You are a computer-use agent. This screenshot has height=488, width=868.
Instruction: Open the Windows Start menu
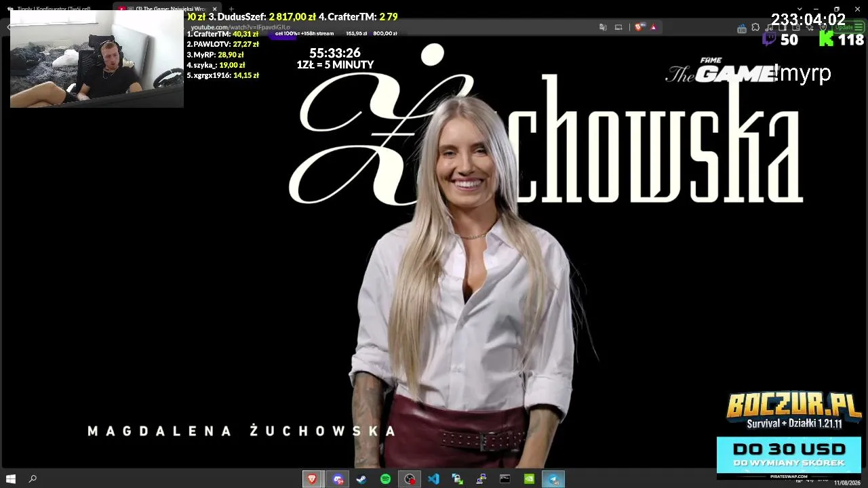11,479
